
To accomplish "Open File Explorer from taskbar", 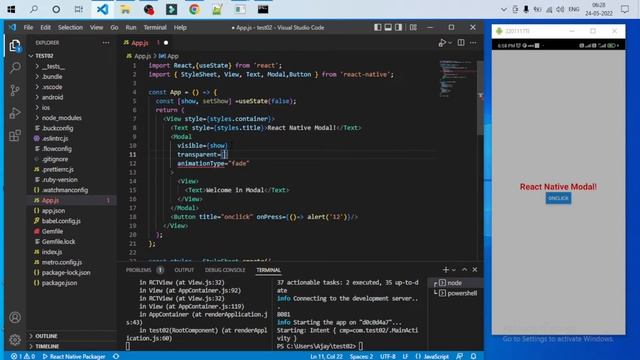I will pos(125,9).
